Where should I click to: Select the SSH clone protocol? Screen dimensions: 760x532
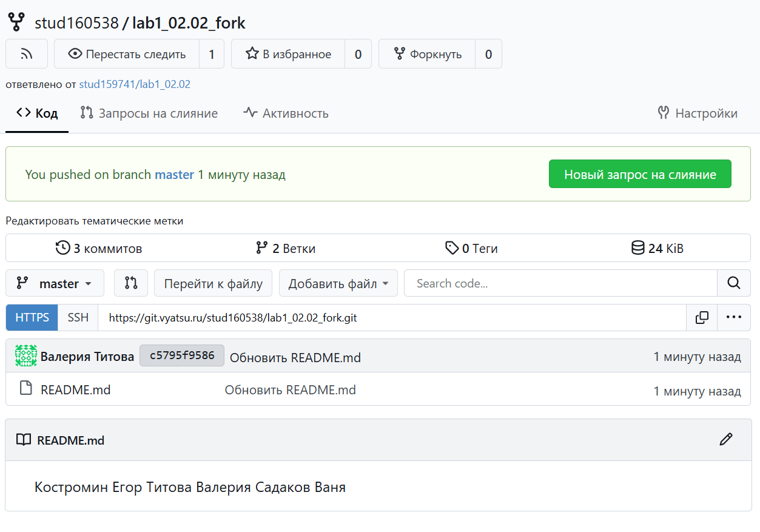(78, 317)
